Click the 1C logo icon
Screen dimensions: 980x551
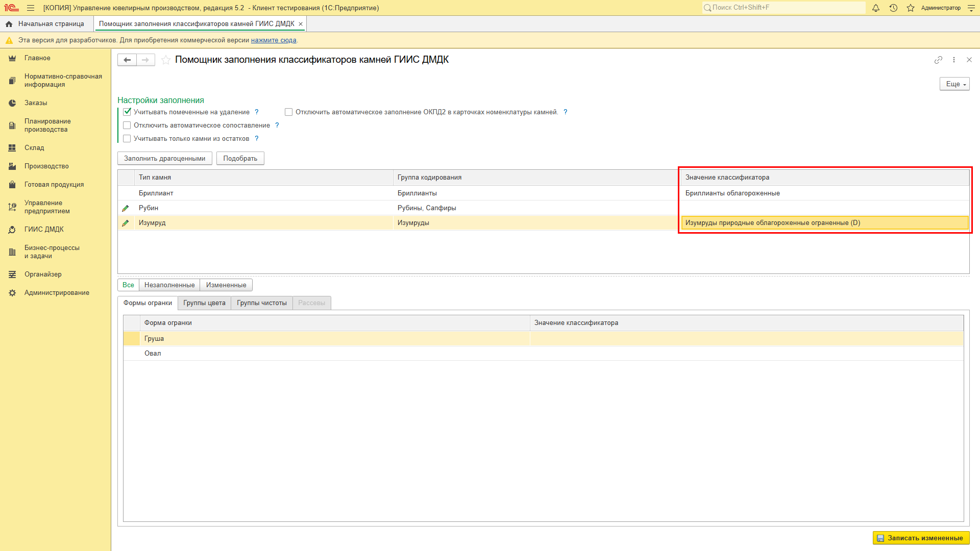(11, 8)
